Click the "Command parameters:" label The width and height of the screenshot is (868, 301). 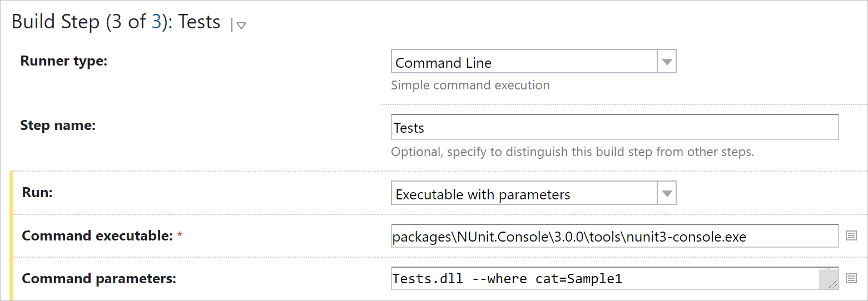click(x=98, y=279)
